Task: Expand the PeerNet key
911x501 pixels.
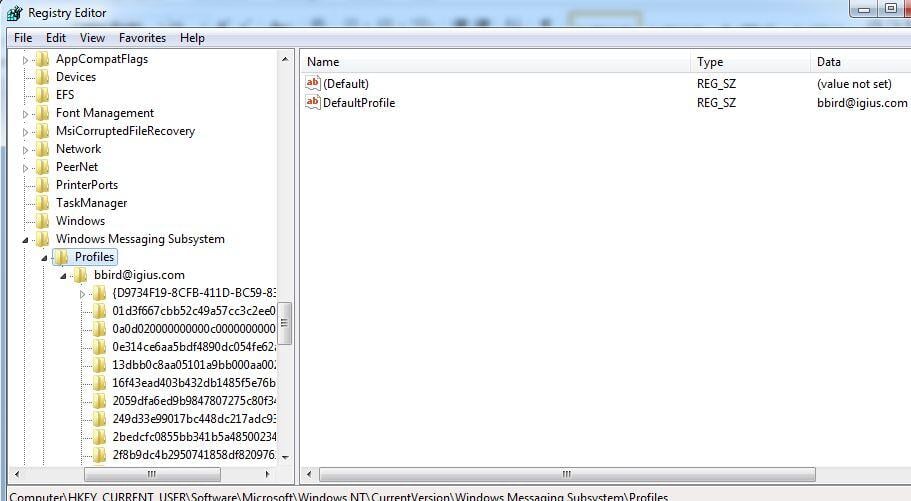Action: pyautogui.click(x=25, y=168)
